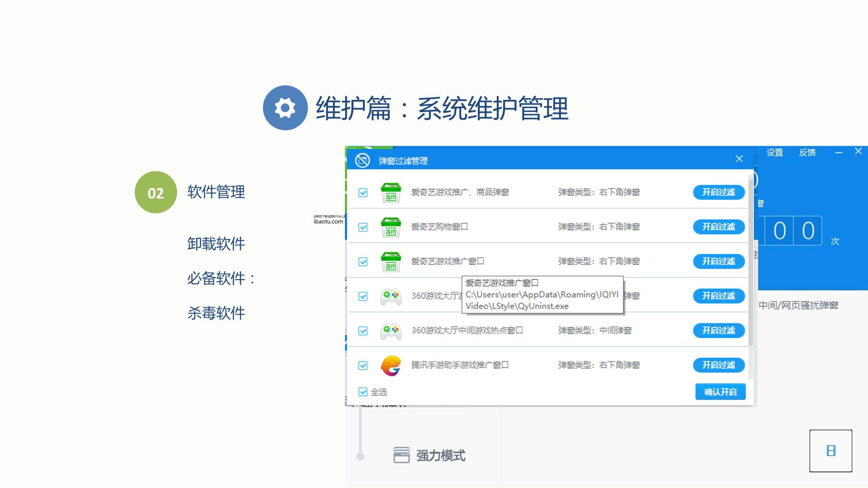Open the 反馈 menu in the title bar

click(x=807, y=153)
